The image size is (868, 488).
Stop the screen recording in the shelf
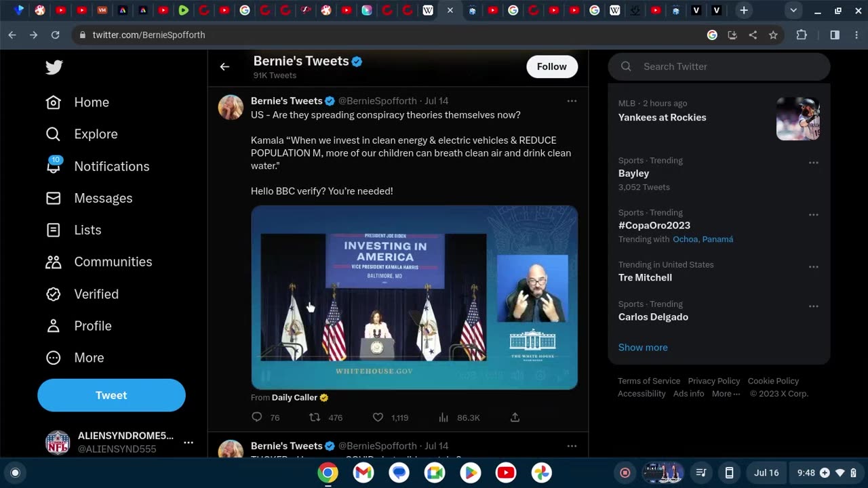[x=625, y=472]
